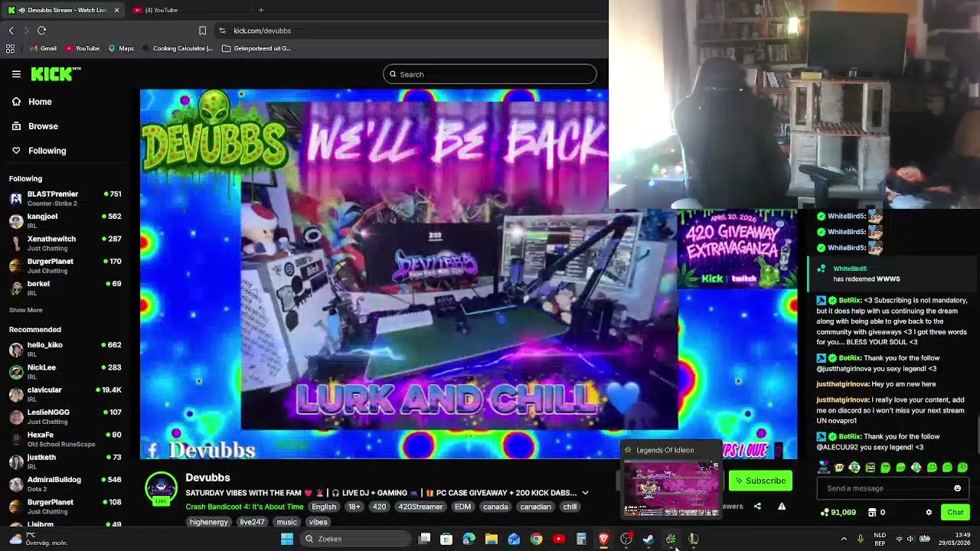This screenshot has height=551, width=980.
Task: Report the stream with the warning icon
Action: tap(782, 506)
